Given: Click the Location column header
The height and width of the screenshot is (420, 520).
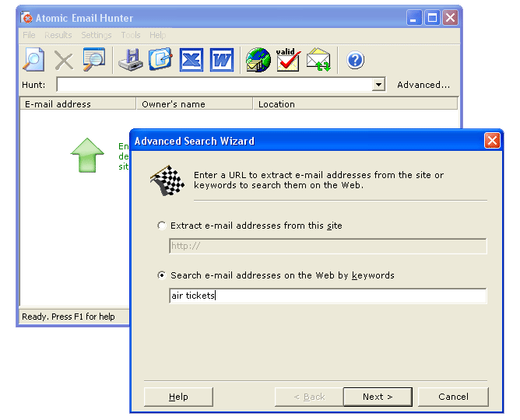Looking at the screenshot, I should coord(356,104).
